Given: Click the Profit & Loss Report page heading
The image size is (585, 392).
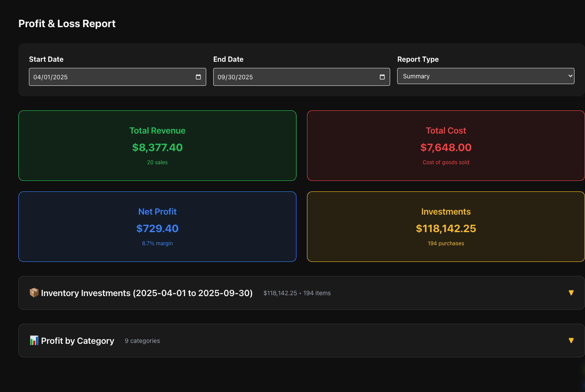Looking at the screenshot, I should click(67, 24).
